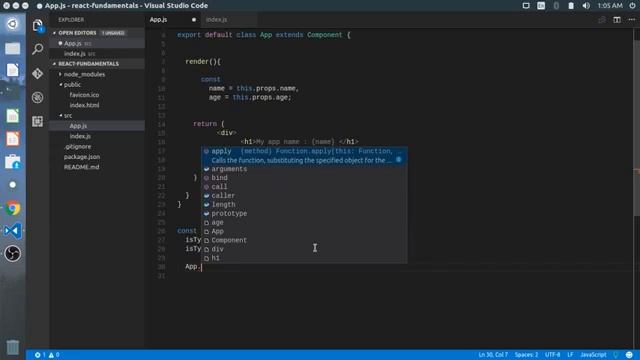Choose the caller suggestion

304,196
